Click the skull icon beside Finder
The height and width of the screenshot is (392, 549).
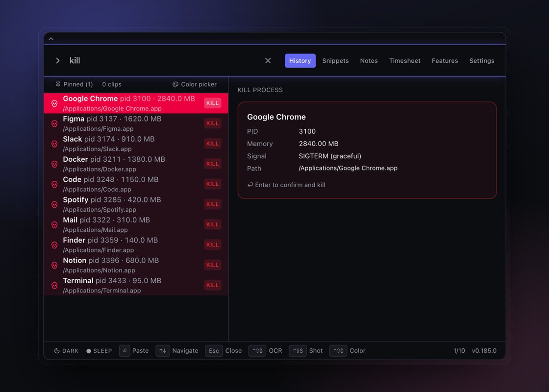[54, 245]
